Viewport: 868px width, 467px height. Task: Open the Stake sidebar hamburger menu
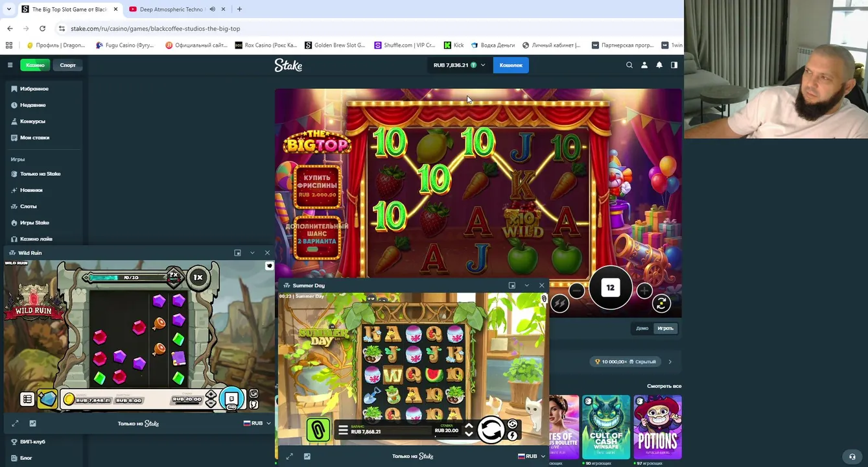[x=10, y=65]
